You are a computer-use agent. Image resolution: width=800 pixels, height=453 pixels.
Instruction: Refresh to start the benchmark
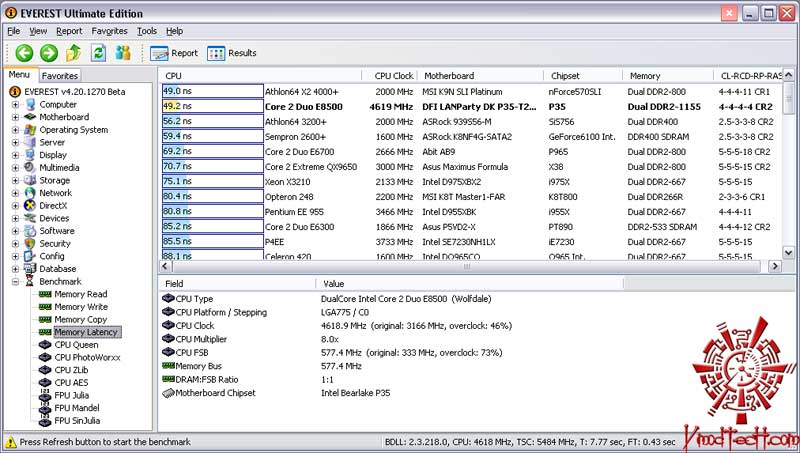coord(98,53)
